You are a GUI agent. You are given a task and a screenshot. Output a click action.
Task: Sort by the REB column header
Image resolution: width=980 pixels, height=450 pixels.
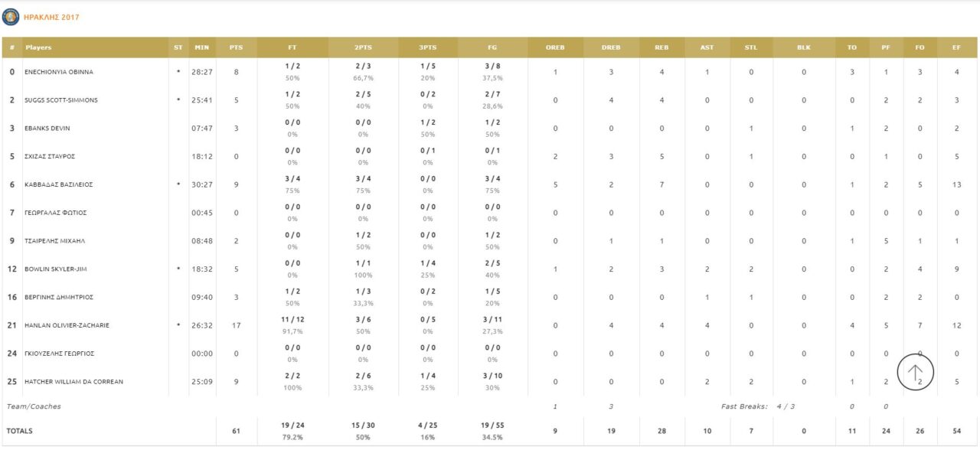tap(661, 47)
